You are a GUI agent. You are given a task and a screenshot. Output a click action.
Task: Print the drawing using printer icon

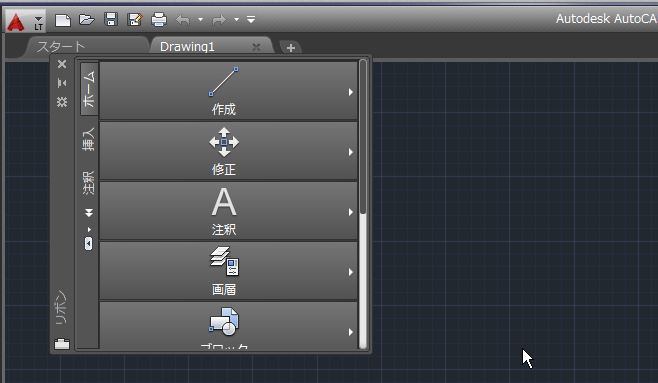[x=159, y=19]
